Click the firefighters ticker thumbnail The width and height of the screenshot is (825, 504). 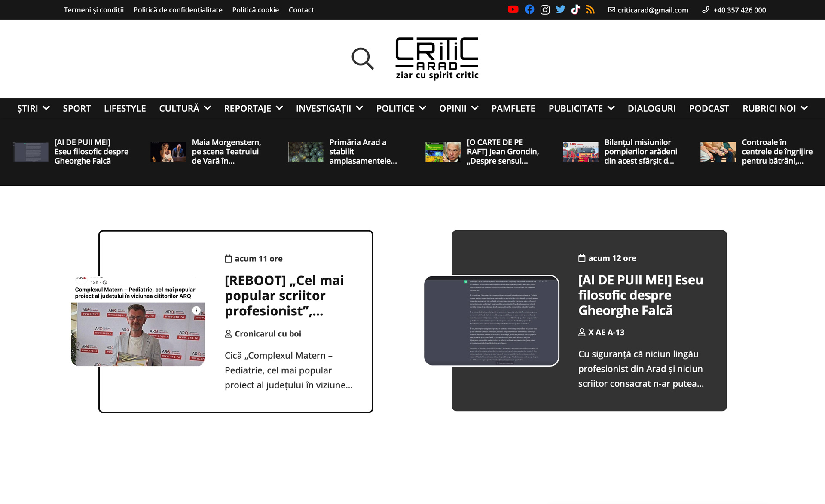(x=581, y=152)
